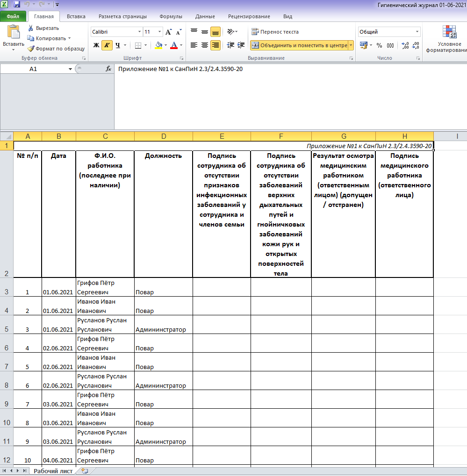Click the Save icon in quick access toolbar

[17, 4]
